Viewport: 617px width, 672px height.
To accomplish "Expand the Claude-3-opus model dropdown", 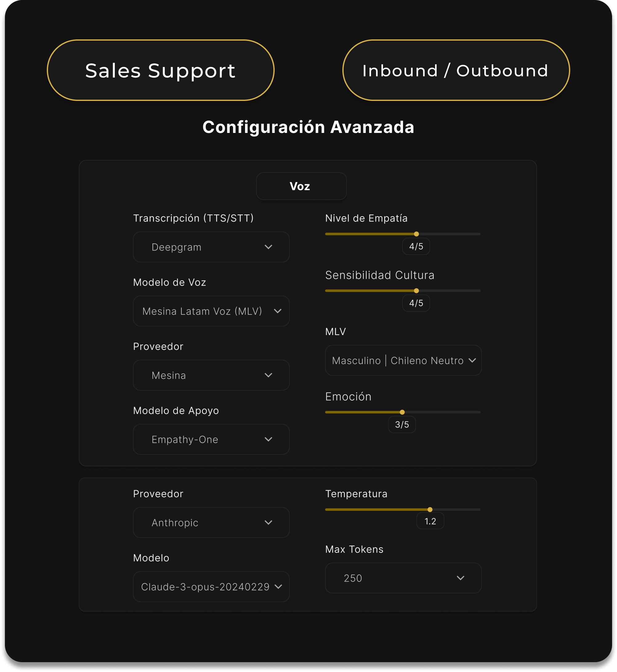I will tap(211, 586).
